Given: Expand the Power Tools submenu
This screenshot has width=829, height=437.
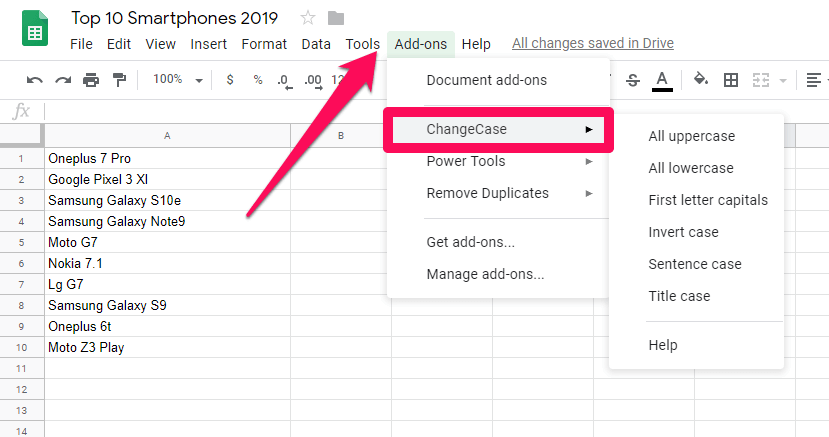Looking at the screenshot, I should [x=499, y=161].
